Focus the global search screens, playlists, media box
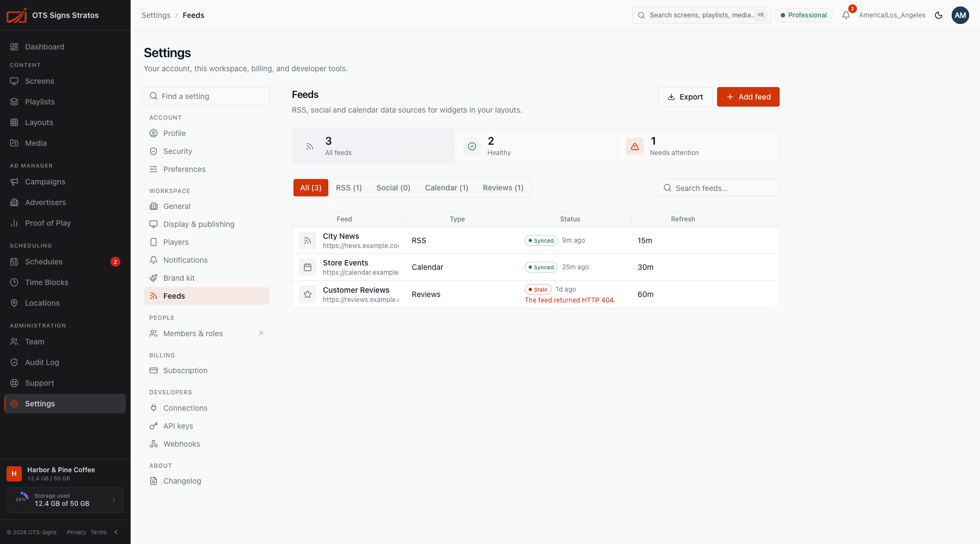The height and width of the screenshot is (544, 980). pyautogui.click(x=702, y=15)
